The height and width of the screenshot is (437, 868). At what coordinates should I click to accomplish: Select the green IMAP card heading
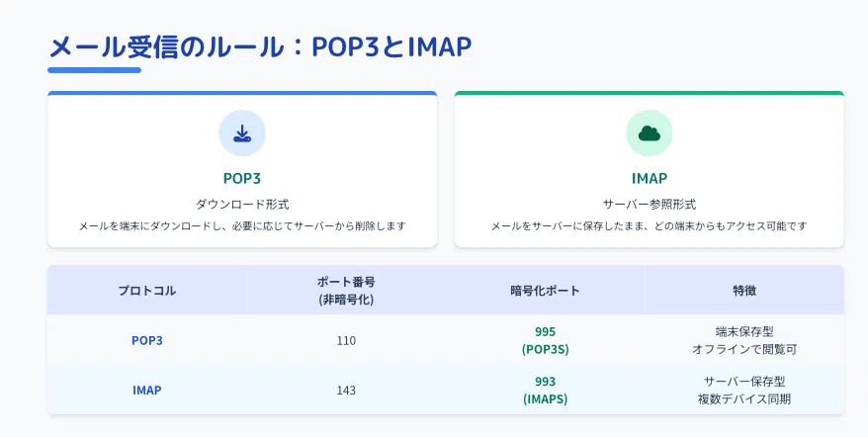click(x=649, y=178)
